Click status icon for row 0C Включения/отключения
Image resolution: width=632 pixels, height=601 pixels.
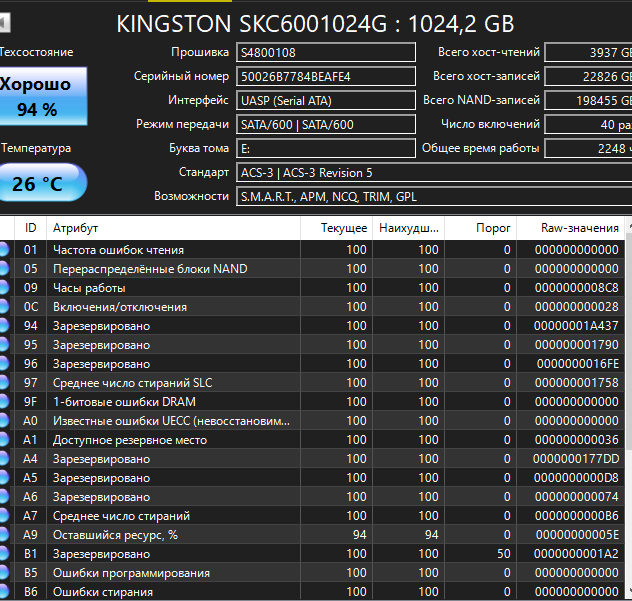4,307
